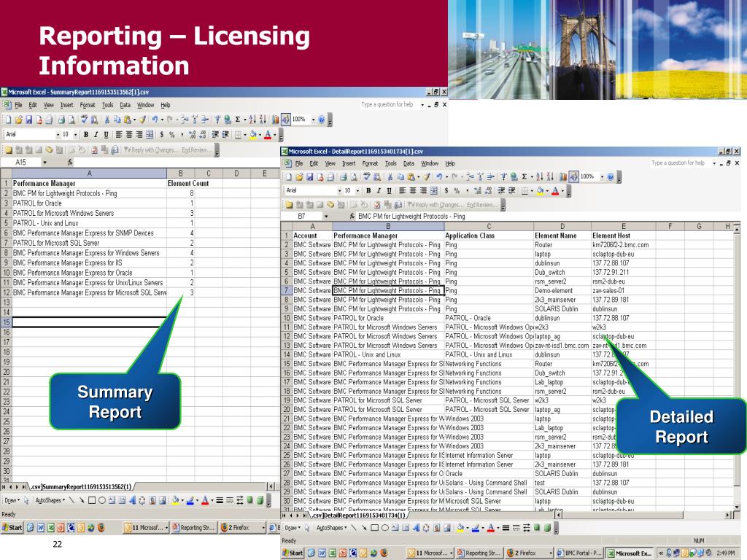Click 2 Firefox button on the lower-right taskbar
Image resolution: width=747 pixels, height=560 pixels.
pos(528,553)
